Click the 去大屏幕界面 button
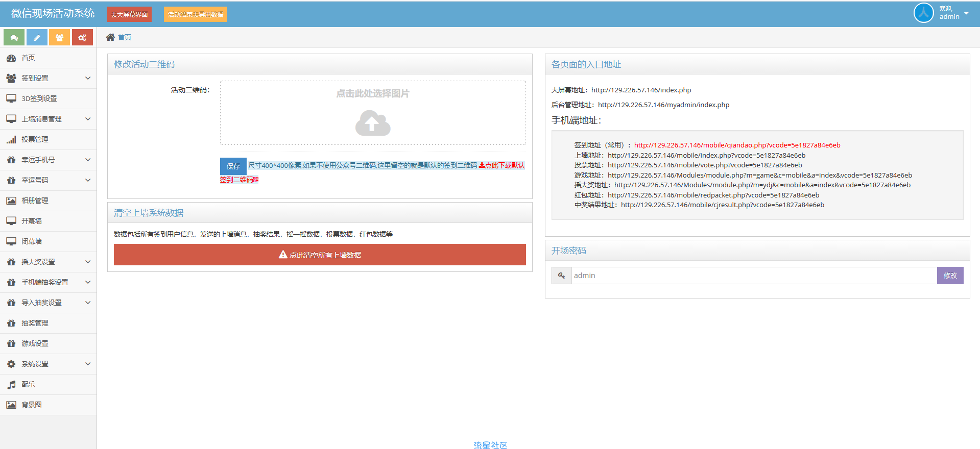980x449 pixels. click(129, 14)
